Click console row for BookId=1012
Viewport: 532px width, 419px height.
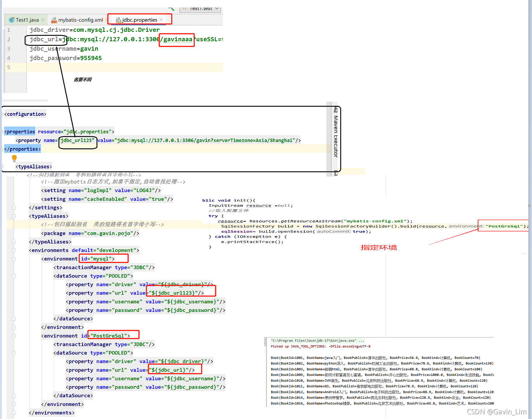tap(382, 392)
